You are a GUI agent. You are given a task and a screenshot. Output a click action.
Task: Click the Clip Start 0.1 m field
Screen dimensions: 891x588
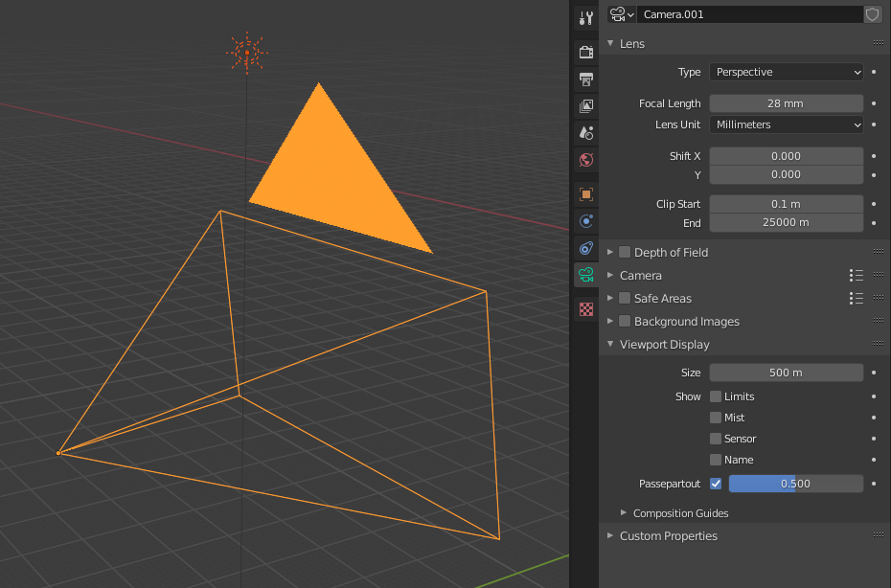786,204
